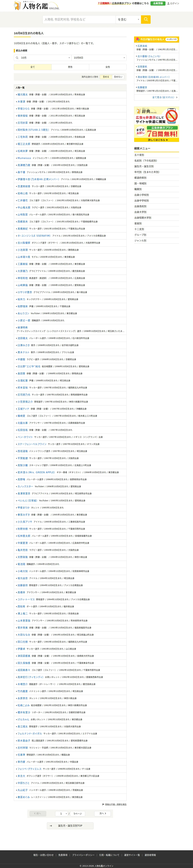Open 日比野"エビ中"純也 profile link

point(29,367)
